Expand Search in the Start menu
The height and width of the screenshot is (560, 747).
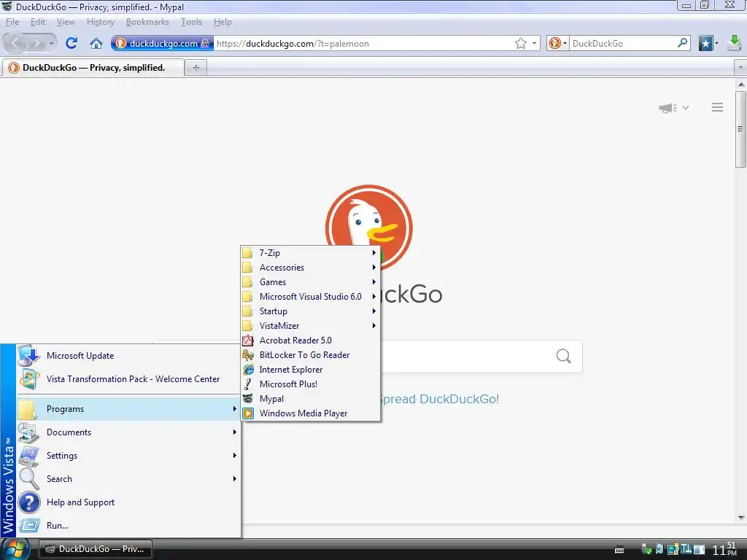pyautogui.click(x=128, y=479)
